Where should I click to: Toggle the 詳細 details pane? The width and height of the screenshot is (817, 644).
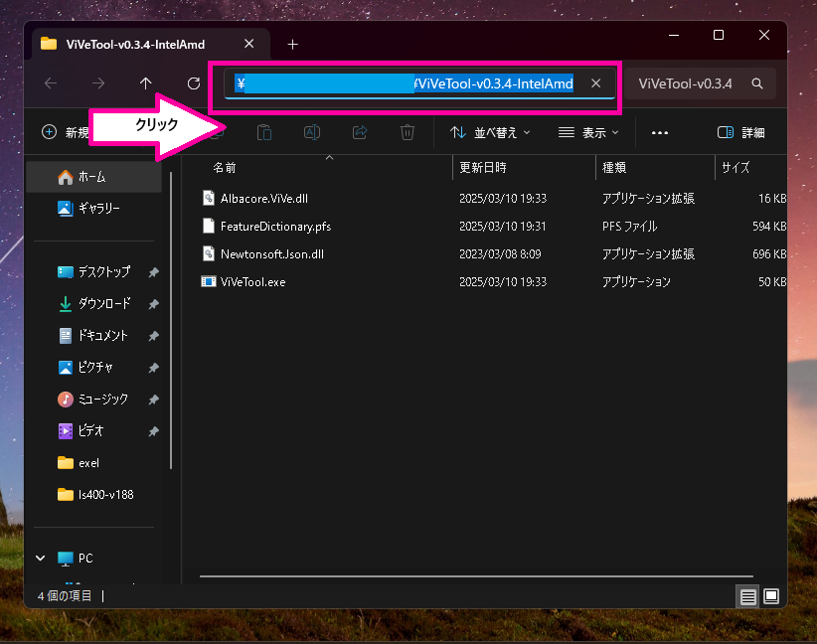coord(740,132)
